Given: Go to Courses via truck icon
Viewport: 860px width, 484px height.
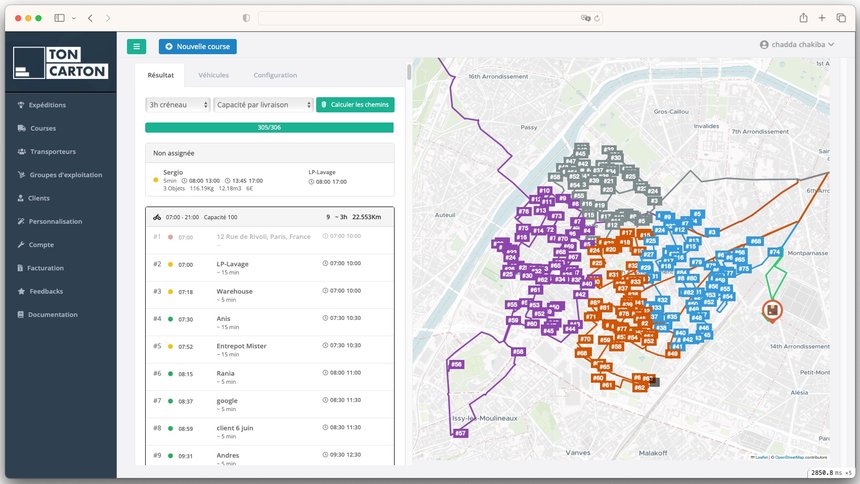Looking at the screenshot, I should [x=21, y=128].
